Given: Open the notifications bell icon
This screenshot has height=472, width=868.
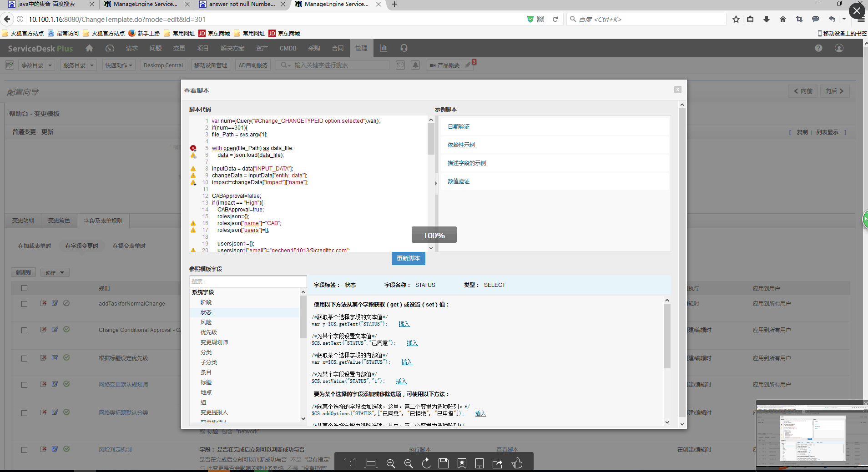Looking at the screenshot, I should (x=415, y=65).
